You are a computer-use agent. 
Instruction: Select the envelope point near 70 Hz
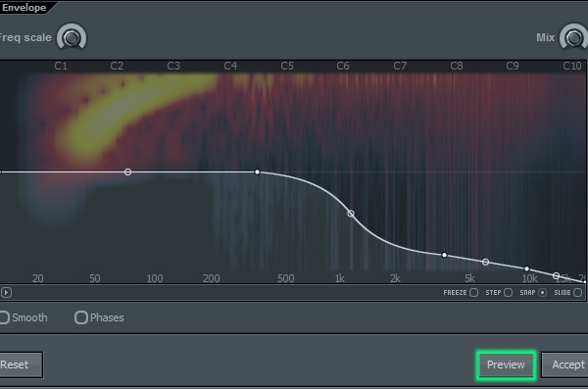click(x=127, y=171)
